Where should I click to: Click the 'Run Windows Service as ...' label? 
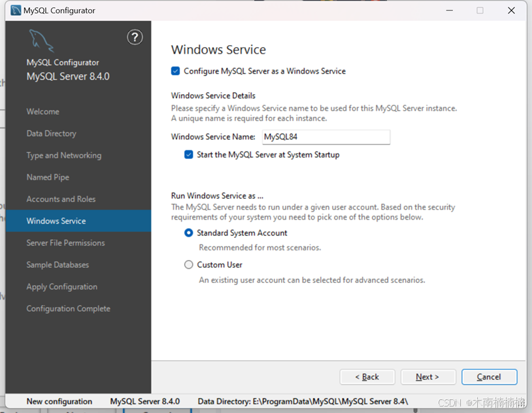tap(217, 196)
